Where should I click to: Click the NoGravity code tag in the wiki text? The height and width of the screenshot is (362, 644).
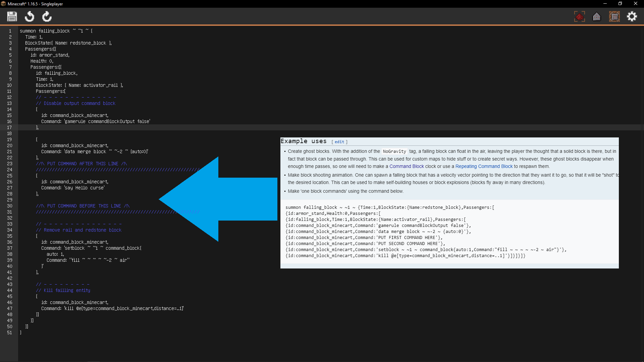point(394,152)
